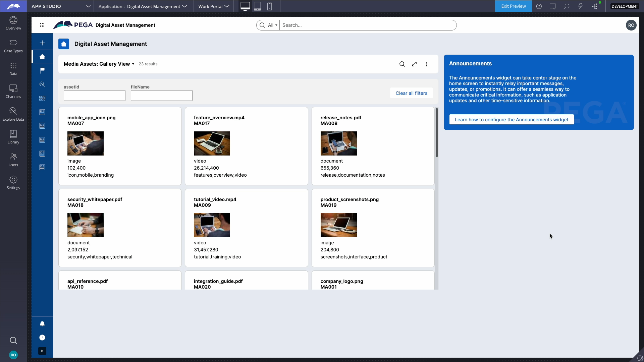Click the Exit Preview button
Screen dimensions: 644x362
pos(513,6)
